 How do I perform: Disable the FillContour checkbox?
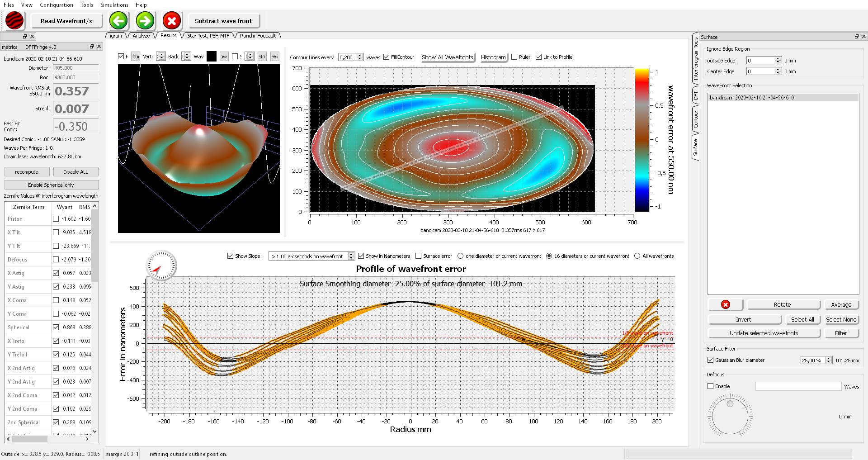387,57
